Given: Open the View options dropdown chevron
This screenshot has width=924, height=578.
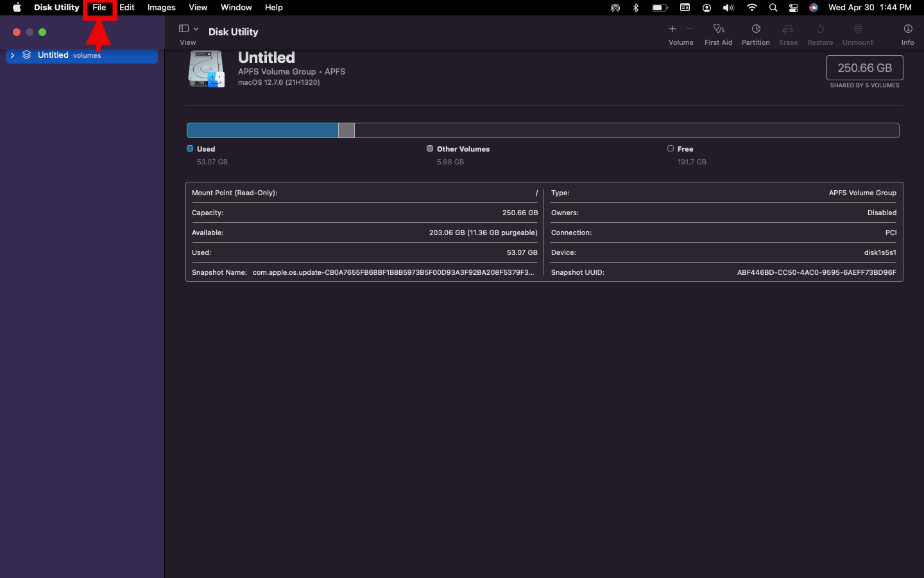Looking at the screenshot, I should tap(196, 29).
